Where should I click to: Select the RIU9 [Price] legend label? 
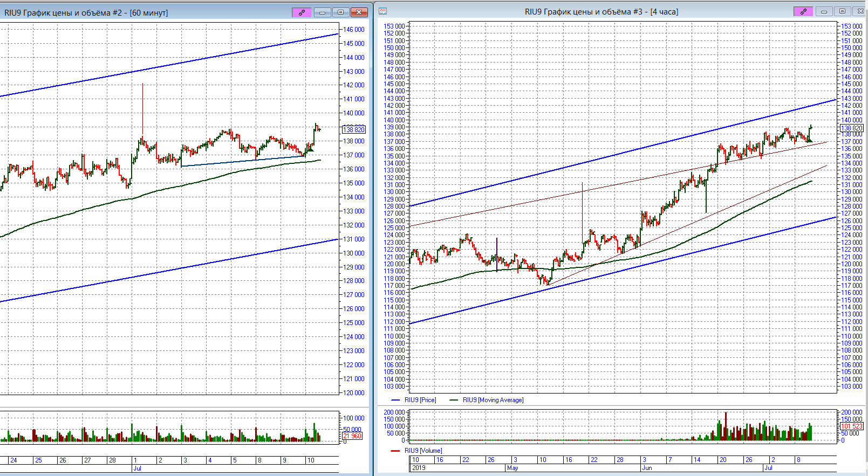tap(420, 400)
